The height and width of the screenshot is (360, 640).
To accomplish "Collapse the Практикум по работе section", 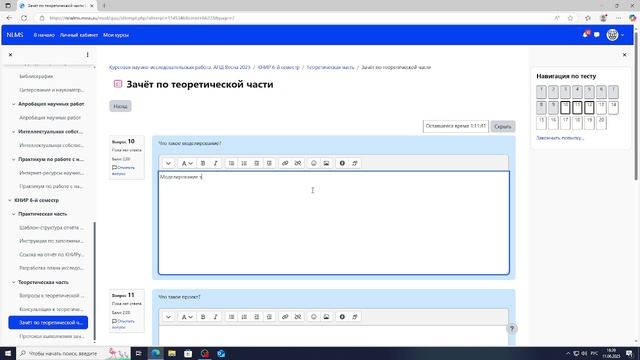I will [13, 159].
